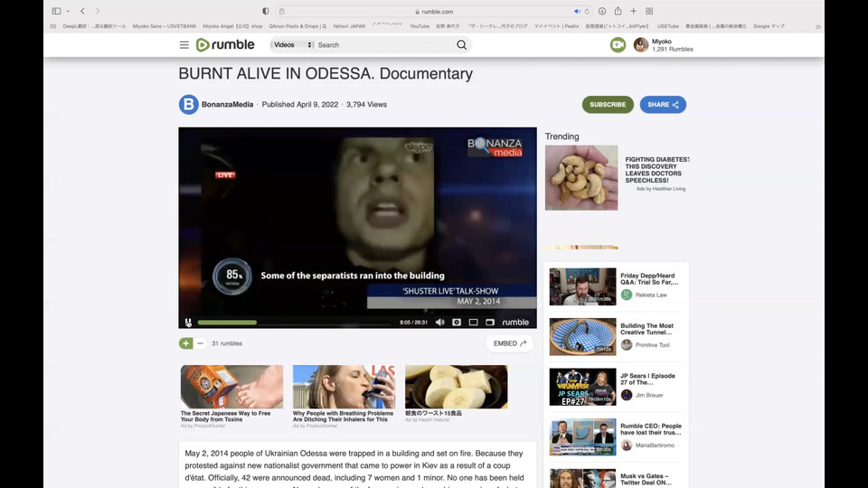Open the Rumble hamburger menu

click(x=184, y=45)
